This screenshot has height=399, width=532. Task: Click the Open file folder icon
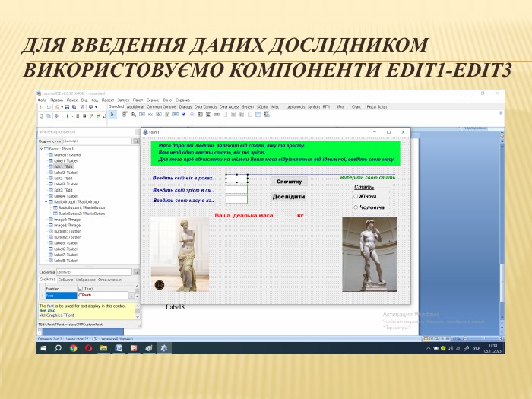coord(57,107)
